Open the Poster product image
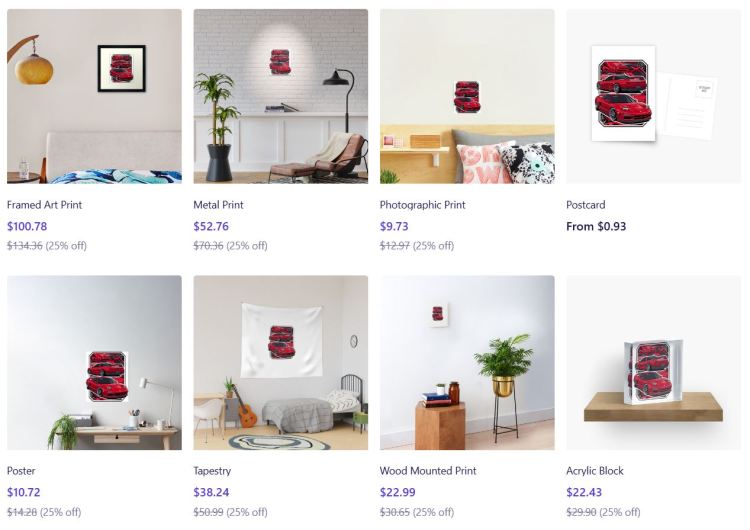This screenshot has height=530, width=750. coord(94,363)
